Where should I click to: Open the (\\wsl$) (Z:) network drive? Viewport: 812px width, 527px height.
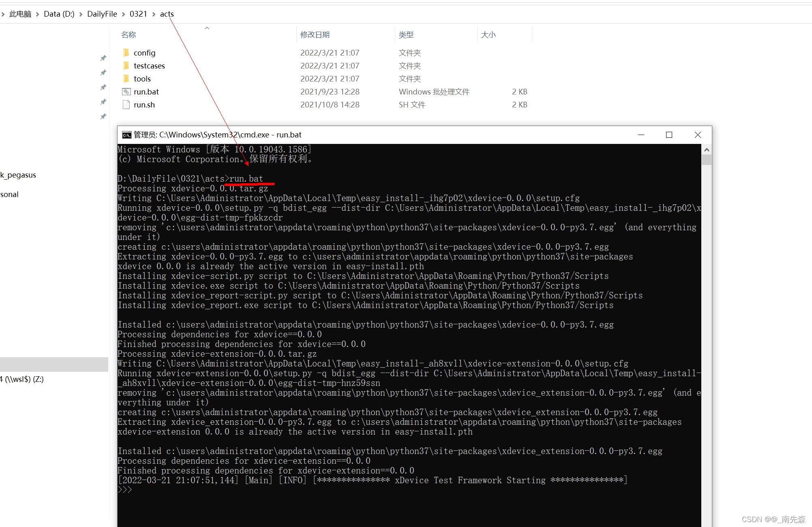tap(22, 379)
